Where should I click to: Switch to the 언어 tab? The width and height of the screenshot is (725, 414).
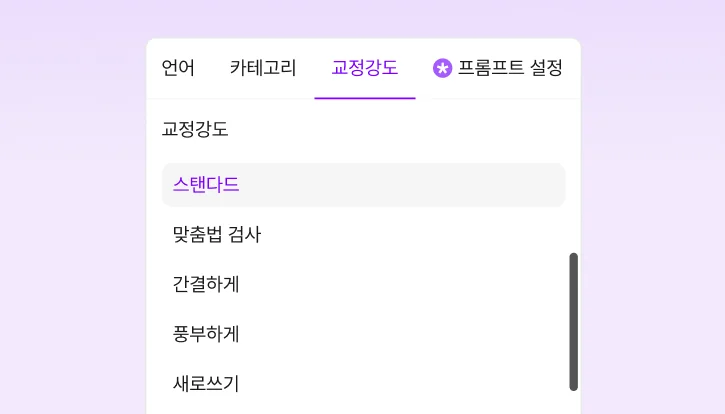(178, 68)
